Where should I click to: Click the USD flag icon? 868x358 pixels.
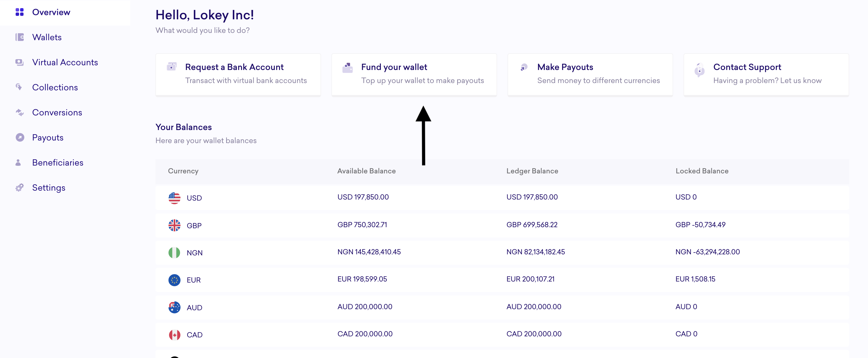pos(174,198)
